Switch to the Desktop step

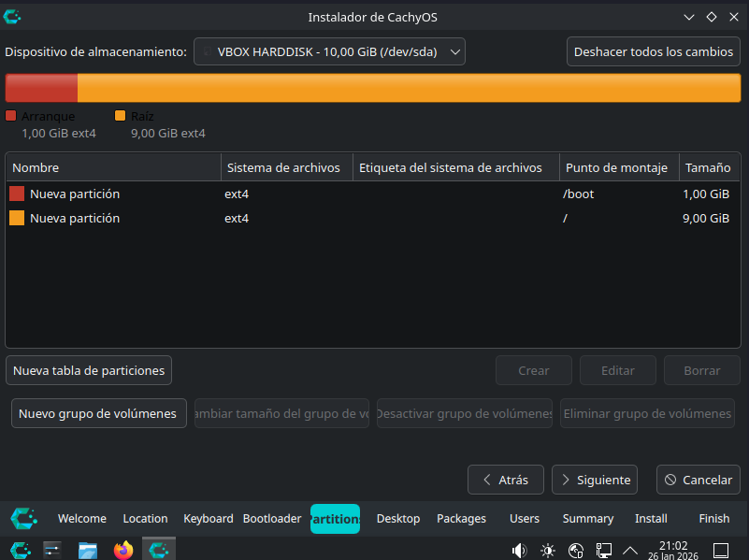point(398,519)
